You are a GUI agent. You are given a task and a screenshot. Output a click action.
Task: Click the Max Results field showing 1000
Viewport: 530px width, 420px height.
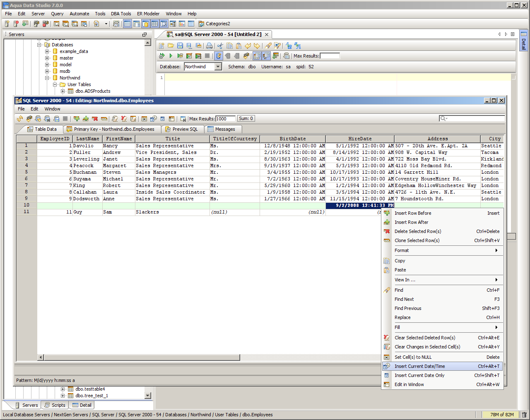tap(226, 119)
